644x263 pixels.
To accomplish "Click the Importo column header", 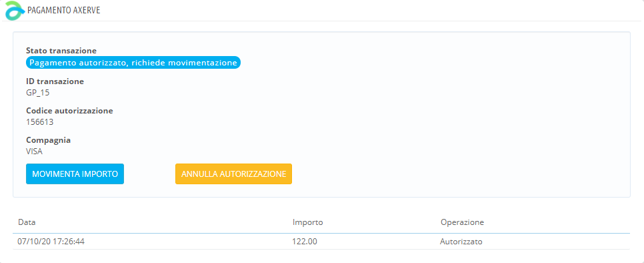I will [307, 222].
